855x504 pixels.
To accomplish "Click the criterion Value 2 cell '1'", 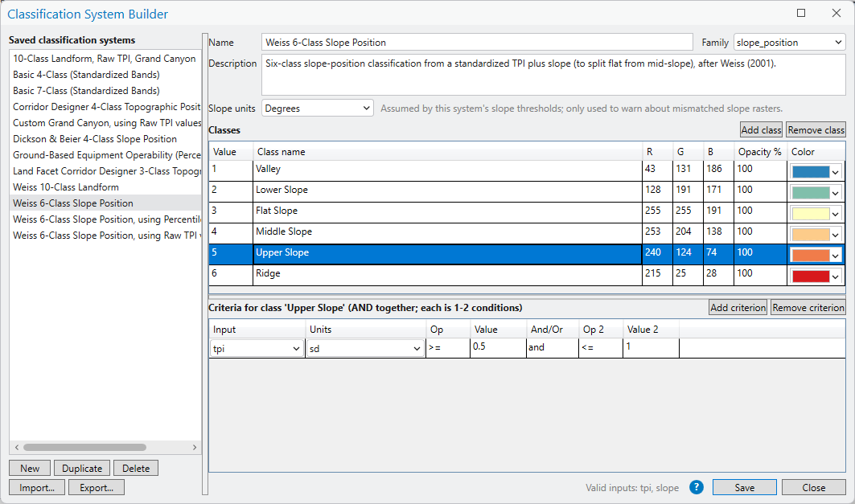I will (x=651, y=348).
